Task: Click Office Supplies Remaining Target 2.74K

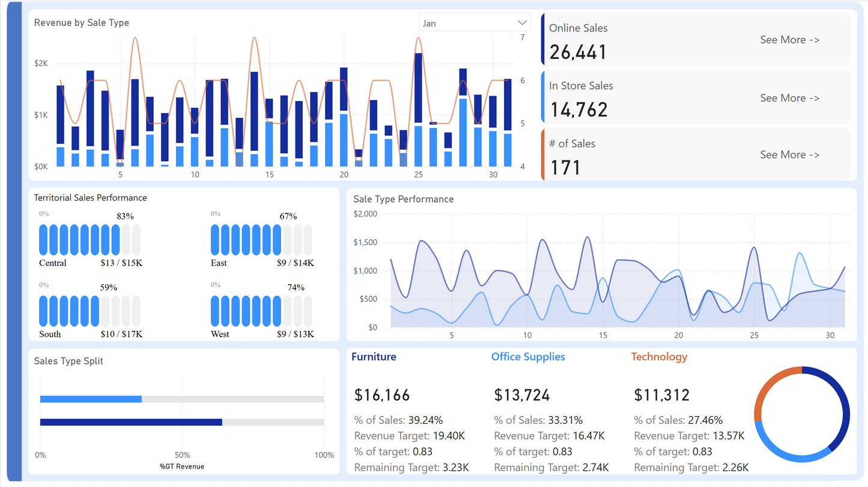Action: [551, 467]
